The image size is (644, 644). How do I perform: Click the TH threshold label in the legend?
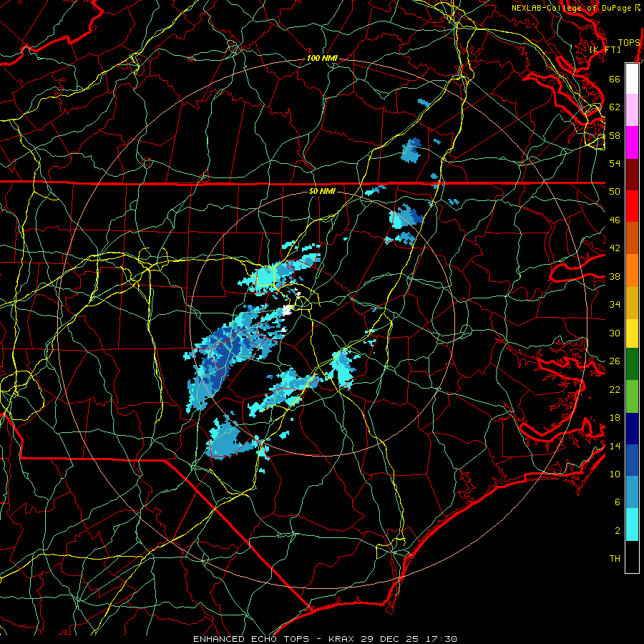point(615,559)
